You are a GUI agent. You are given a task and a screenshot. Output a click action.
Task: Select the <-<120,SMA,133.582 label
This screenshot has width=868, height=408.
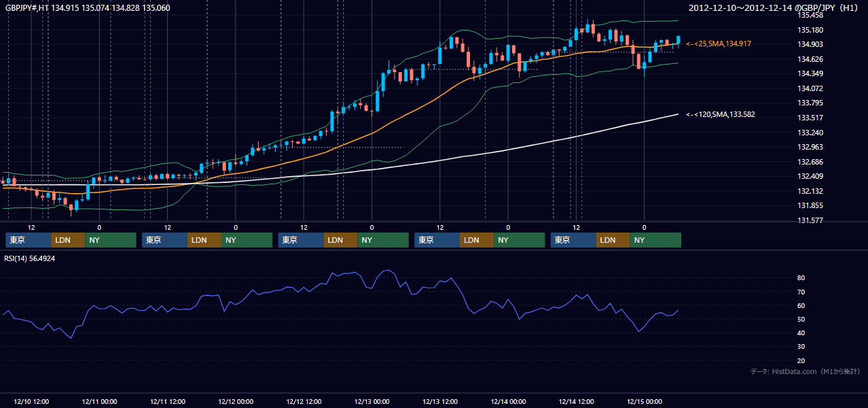click(721, 115)
